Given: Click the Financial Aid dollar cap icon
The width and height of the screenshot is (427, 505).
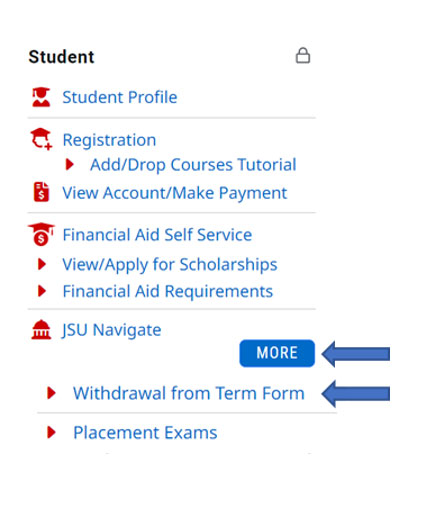Looking at the screenshot, I should tap(41, 234).
